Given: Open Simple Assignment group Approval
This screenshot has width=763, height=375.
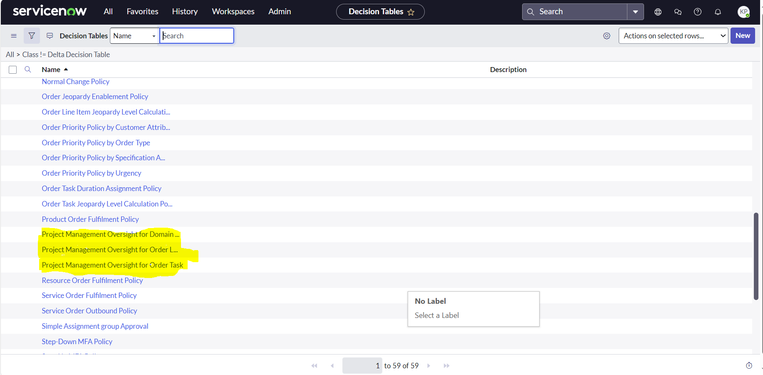Looking at the screenshot, I should click(x=95, y=326).
